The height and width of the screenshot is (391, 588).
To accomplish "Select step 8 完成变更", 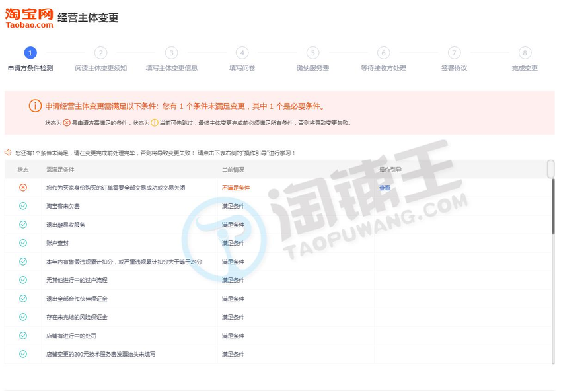I will 525,53.
